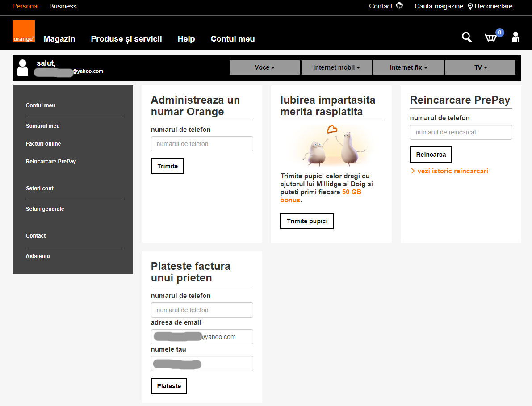Click heading Iubirea impartasita merita rasplatita

(x=328, y=106)
